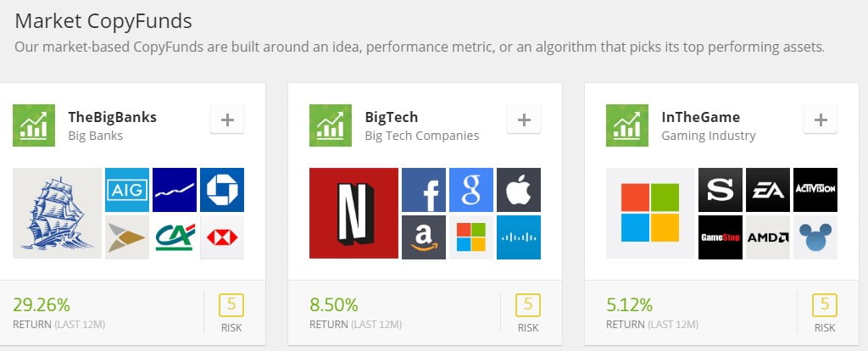
Task: Select the GameStop logo tile
Action: [721, 237]
